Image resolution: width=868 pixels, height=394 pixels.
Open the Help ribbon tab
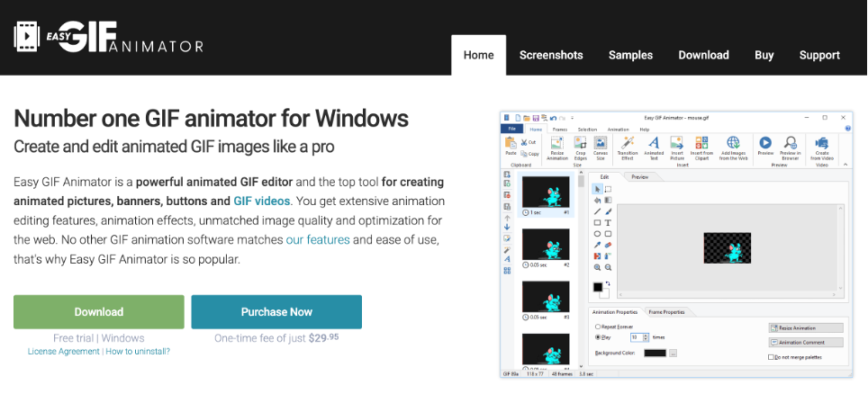click(x=645, y=130)
